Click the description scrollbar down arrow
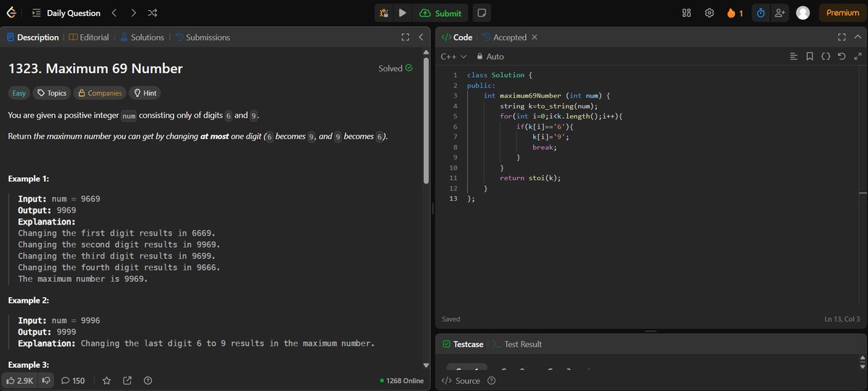The width and height of the screenshot is (868, 391). click(x=426, y=366)
